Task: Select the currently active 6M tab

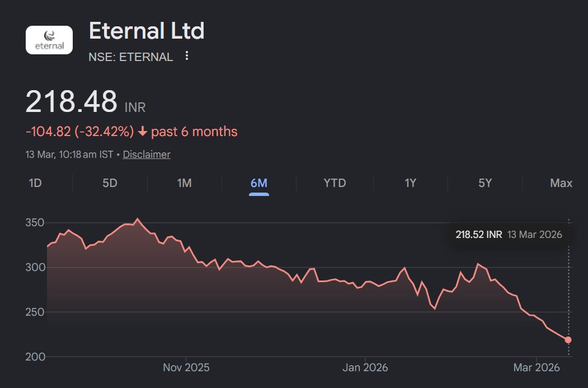Action: 260,183
